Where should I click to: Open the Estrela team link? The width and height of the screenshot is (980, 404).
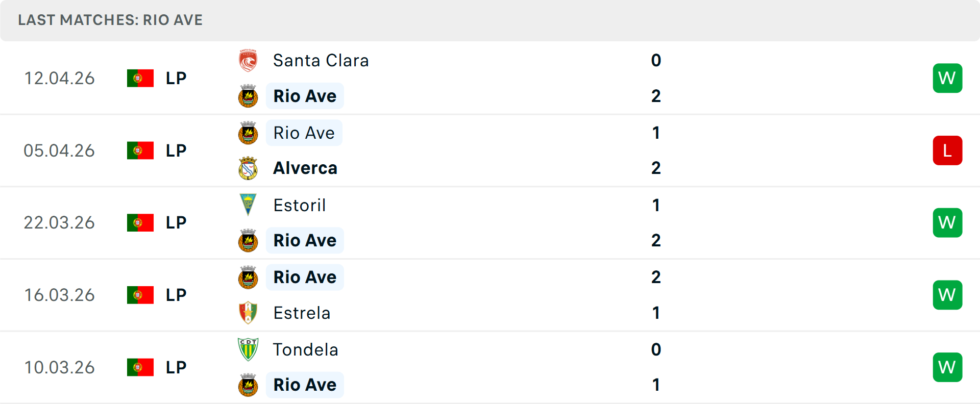302,313
